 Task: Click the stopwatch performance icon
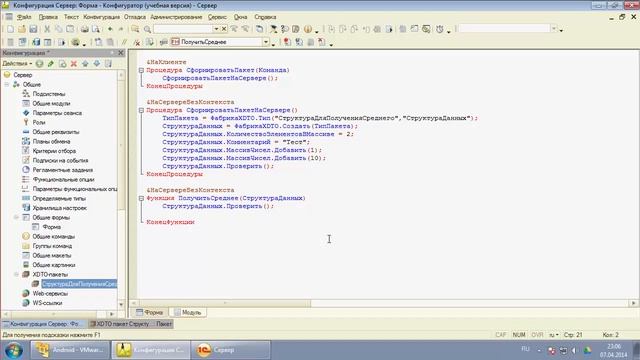440,29
